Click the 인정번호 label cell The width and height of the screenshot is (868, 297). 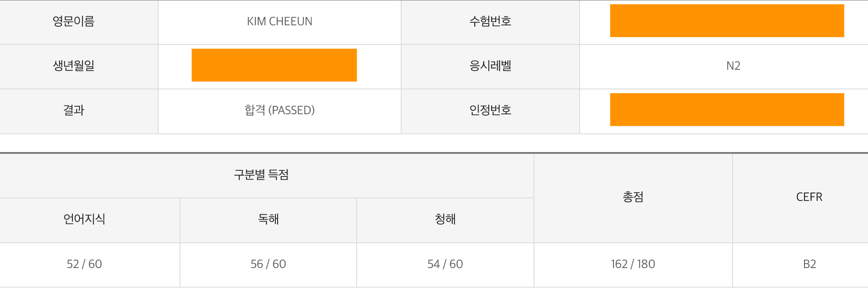(x=490, y=111)
